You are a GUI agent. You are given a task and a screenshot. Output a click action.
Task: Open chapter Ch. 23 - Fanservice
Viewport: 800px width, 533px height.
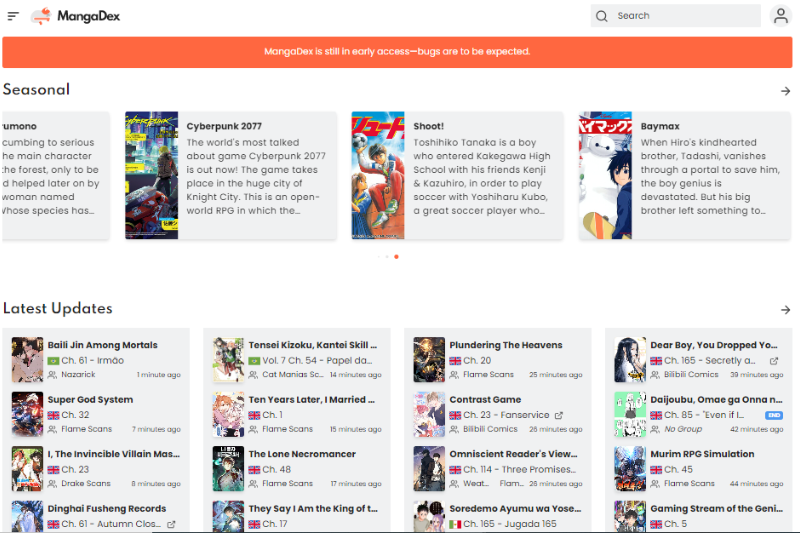pyautogui.click(x=506, y=415)
